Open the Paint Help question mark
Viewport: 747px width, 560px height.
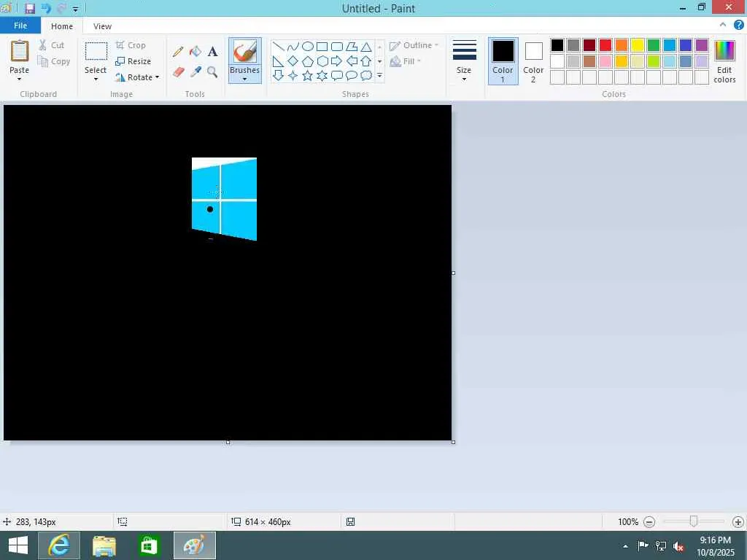tap(738, 26)
